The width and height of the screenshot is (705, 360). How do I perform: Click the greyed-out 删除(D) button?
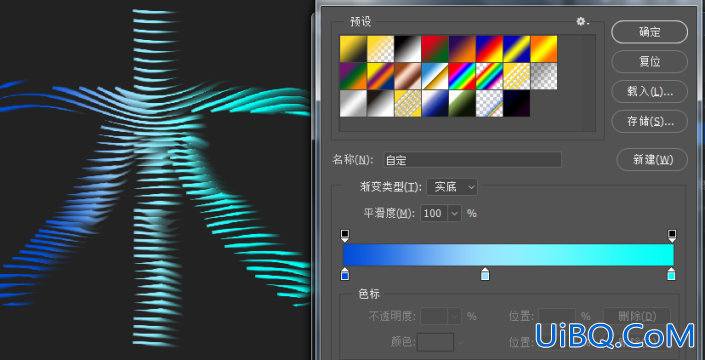pos(637,316)
